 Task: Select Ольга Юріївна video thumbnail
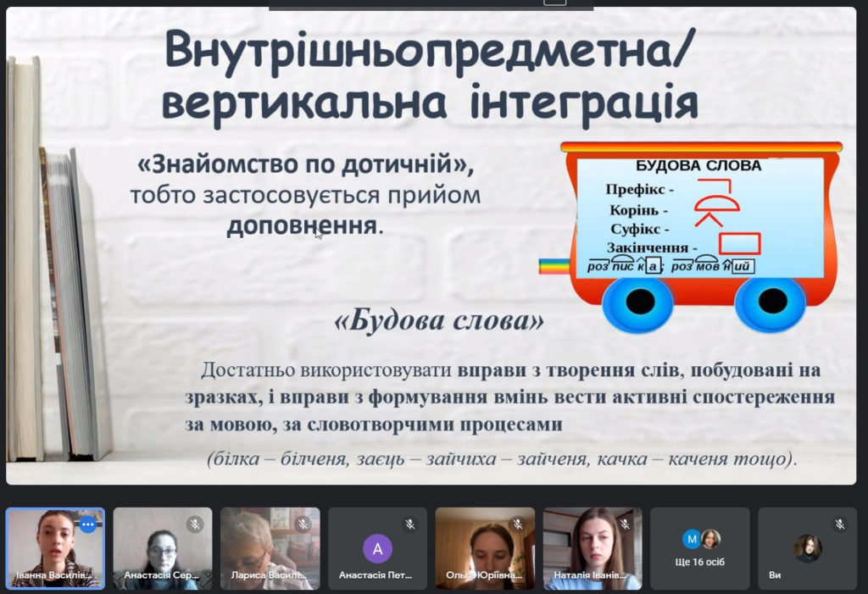point(485,548)
